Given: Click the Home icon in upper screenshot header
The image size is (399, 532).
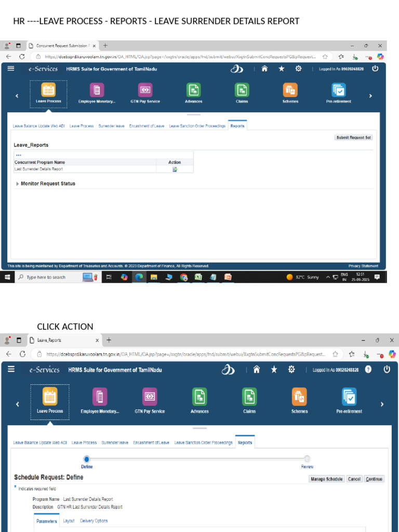Looking at the screenshot, I should pos(264,69).
